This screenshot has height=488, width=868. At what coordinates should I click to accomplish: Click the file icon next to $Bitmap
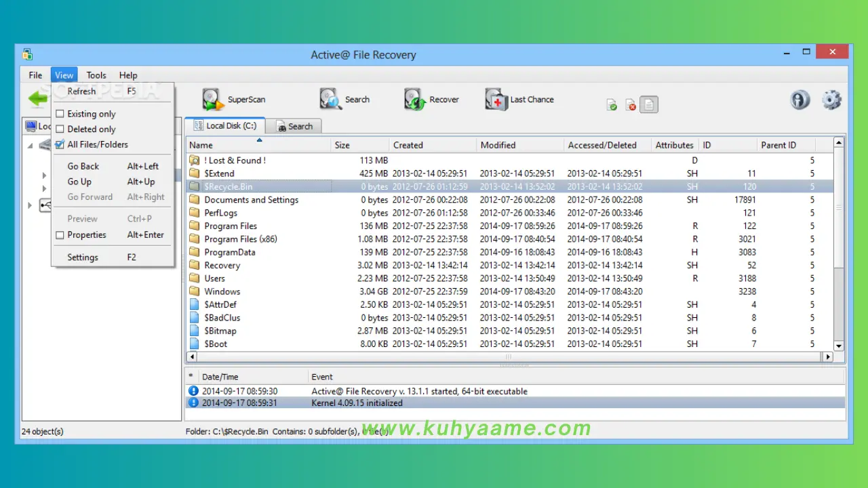click(195, 331)
